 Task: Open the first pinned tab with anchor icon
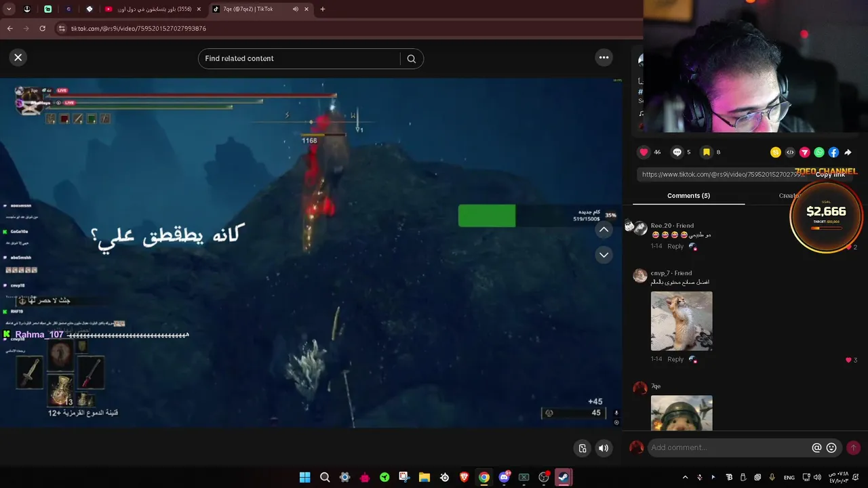click(x=27, y=9)
